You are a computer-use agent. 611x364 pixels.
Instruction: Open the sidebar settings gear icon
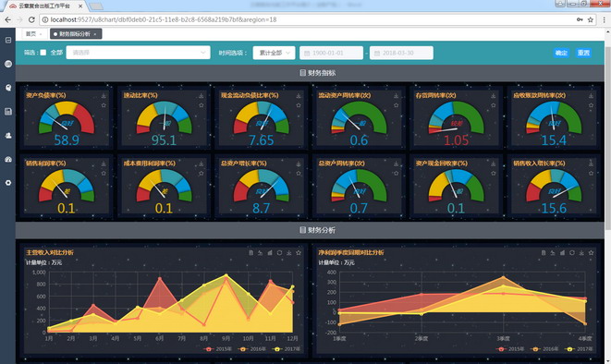(8, 183)
